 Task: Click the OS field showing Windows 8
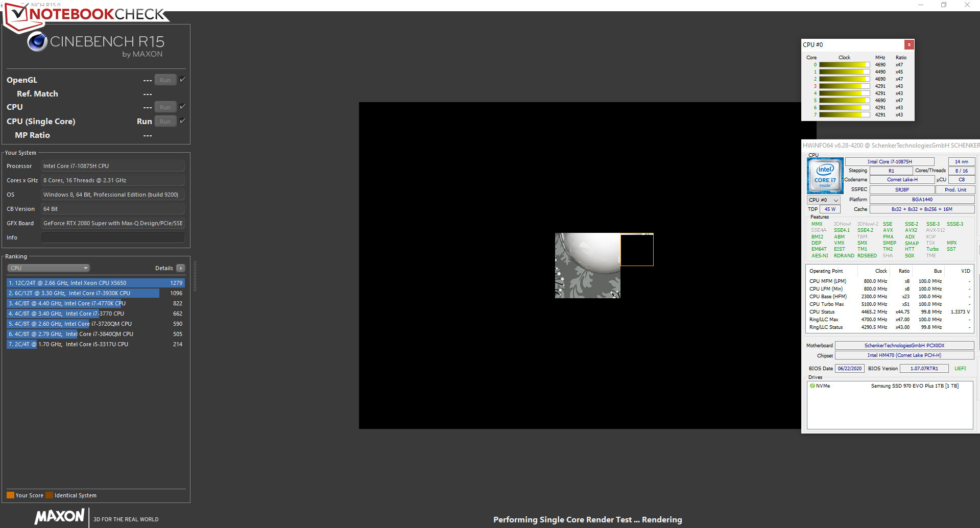coord(113,195)
